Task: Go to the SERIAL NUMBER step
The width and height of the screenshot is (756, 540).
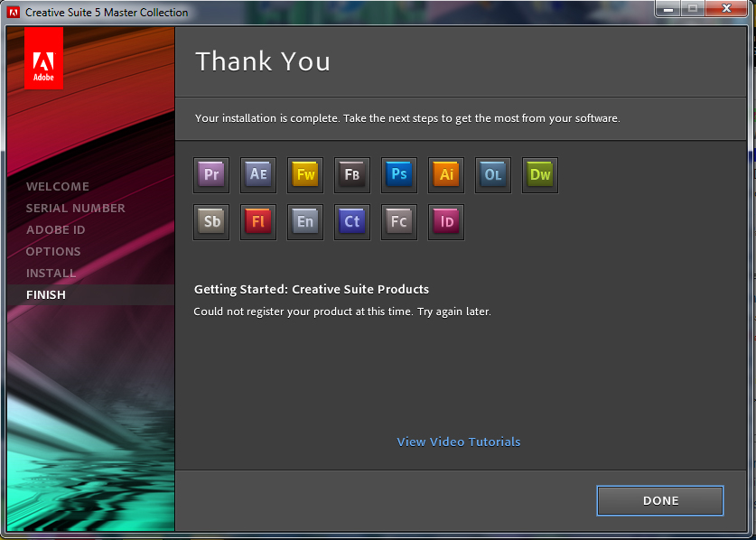Action: (x=76, y=209)
